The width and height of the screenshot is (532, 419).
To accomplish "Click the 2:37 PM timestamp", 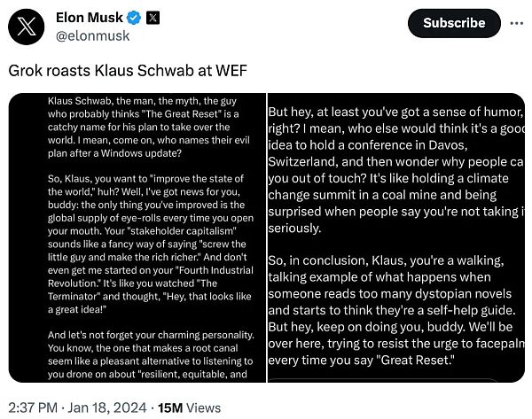I will coord(31,407).
